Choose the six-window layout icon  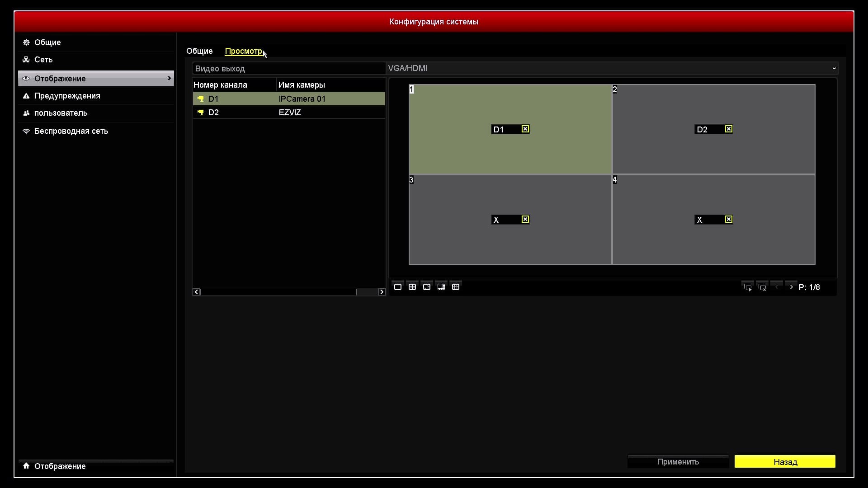click(427, 287)
